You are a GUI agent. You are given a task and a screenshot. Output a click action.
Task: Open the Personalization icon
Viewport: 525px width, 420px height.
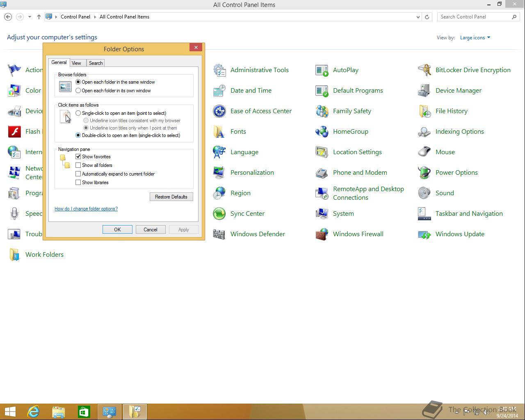[219, 173]
